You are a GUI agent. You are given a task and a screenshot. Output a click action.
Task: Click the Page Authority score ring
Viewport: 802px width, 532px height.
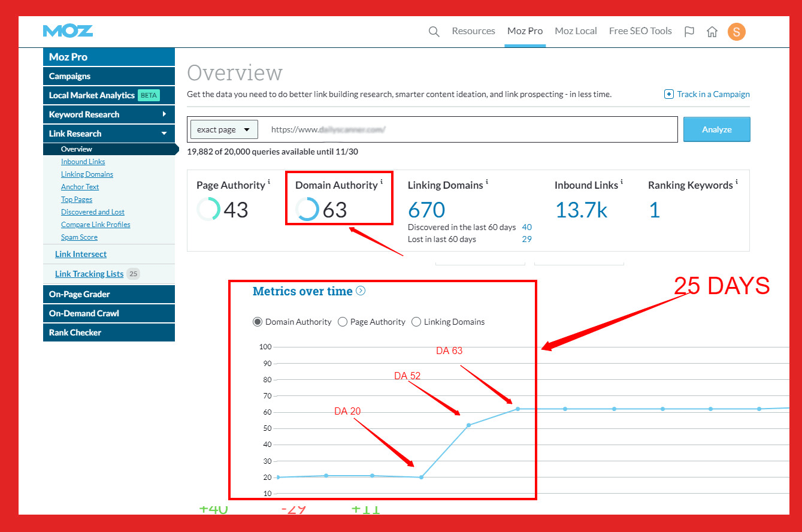pos(208,209)
